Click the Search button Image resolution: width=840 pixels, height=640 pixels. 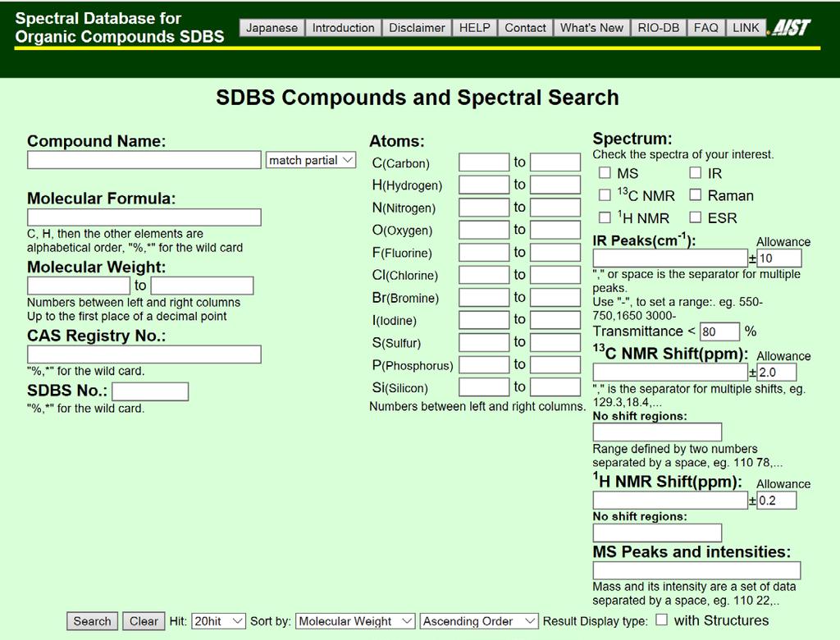point(92,620)
